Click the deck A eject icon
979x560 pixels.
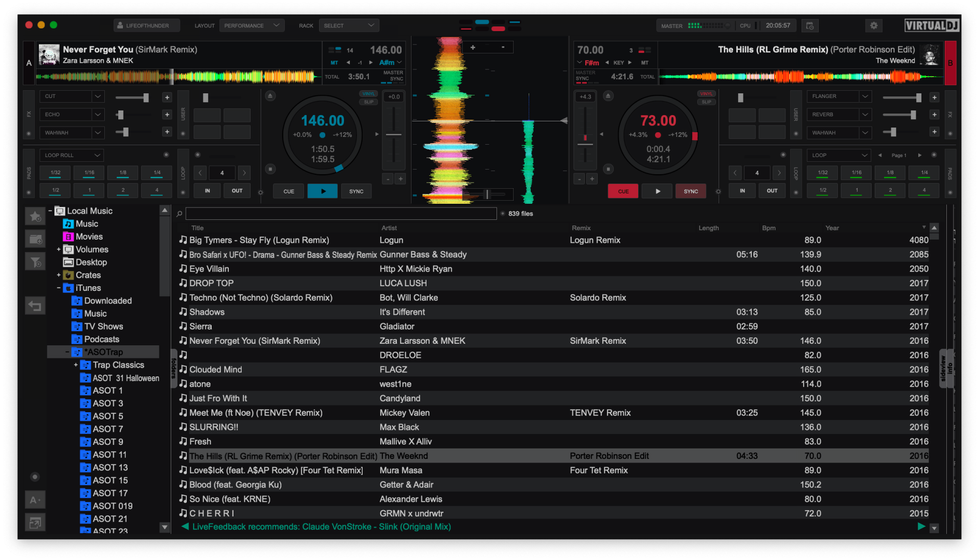(x=270, y=96)
